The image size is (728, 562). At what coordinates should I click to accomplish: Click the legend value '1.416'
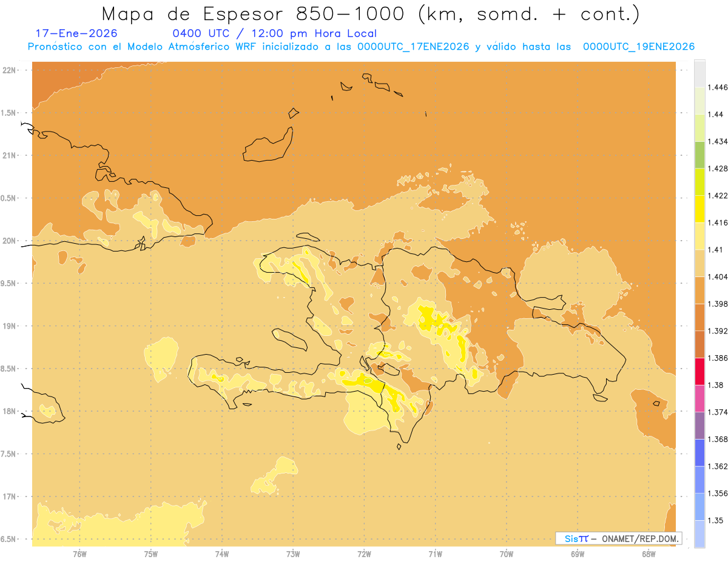point(718,222)
